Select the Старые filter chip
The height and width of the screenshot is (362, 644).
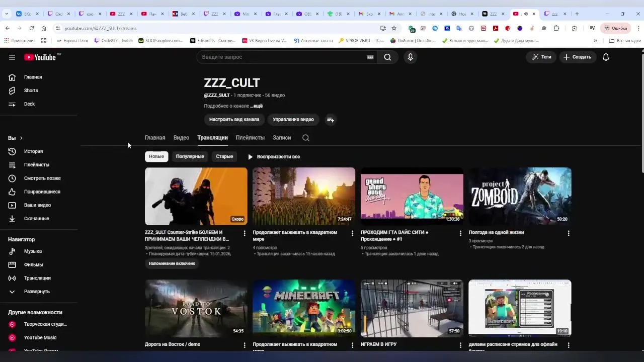(x=224, y=157)
